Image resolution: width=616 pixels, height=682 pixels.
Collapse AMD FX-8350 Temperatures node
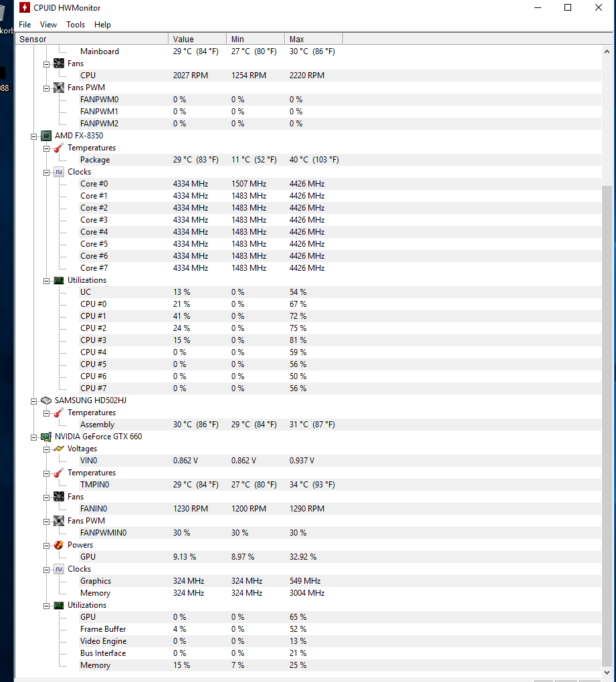point(47,148)
